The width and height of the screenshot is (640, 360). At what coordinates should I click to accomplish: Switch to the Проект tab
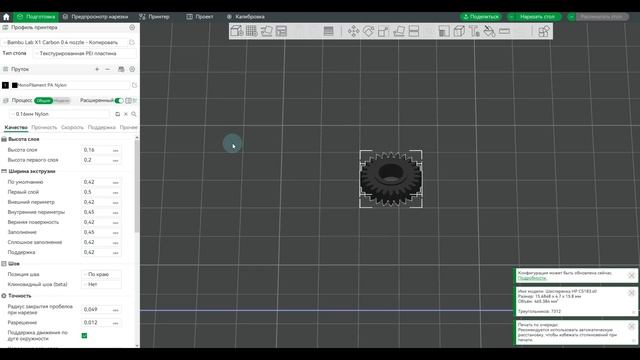(200, 17)
